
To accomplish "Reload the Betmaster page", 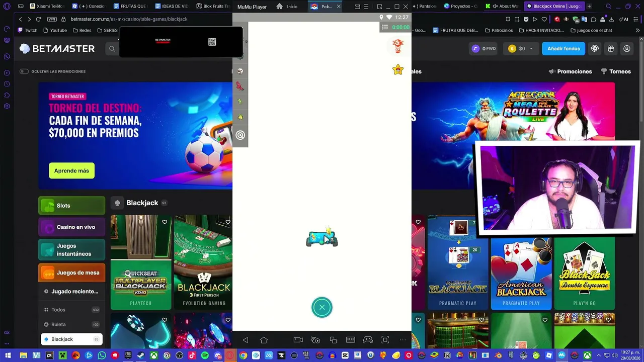I will (38, 19).
